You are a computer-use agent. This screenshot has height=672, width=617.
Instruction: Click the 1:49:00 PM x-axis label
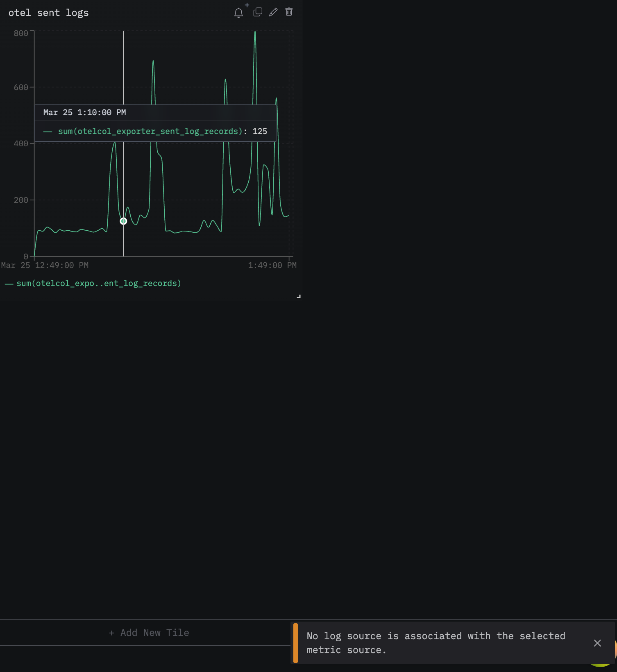272,265
